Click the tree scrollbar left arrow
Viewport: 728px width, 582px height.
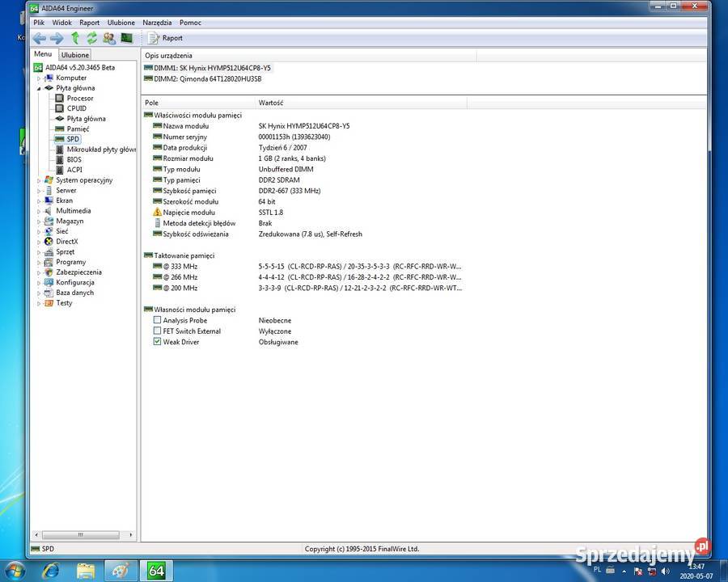36,534
